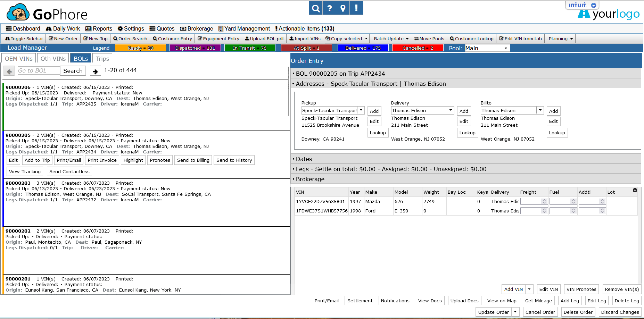Open the Add VIN dropdown arrow
The height and width of the screenshot is (319, 644).
click(529, 289)
